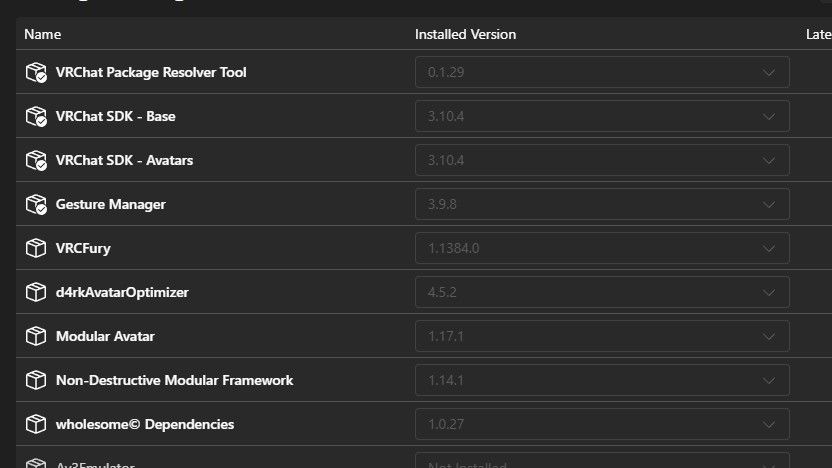
Task: Open version dropdown for VRChat Package Resolver Tool
Action: click(602, 72)
